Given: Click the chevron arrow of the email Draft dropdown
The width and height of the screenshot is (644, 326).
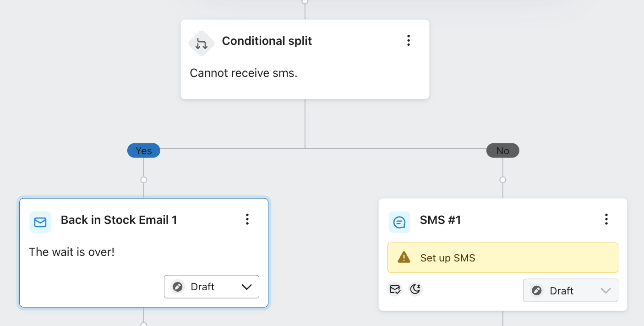Looking at the screenshot, I should (246, 287).
